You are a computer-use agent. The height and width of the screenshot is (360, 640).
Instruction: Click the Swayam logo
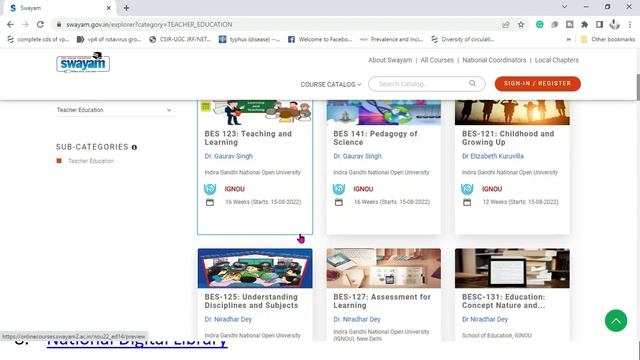tap(83, 62)
